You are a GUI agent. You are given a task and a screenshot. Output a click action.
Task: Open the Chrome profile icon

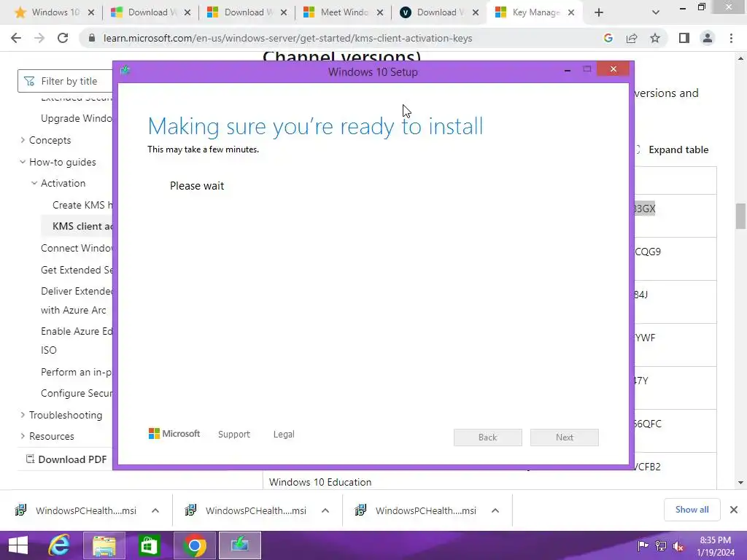(x=708, y=38)
